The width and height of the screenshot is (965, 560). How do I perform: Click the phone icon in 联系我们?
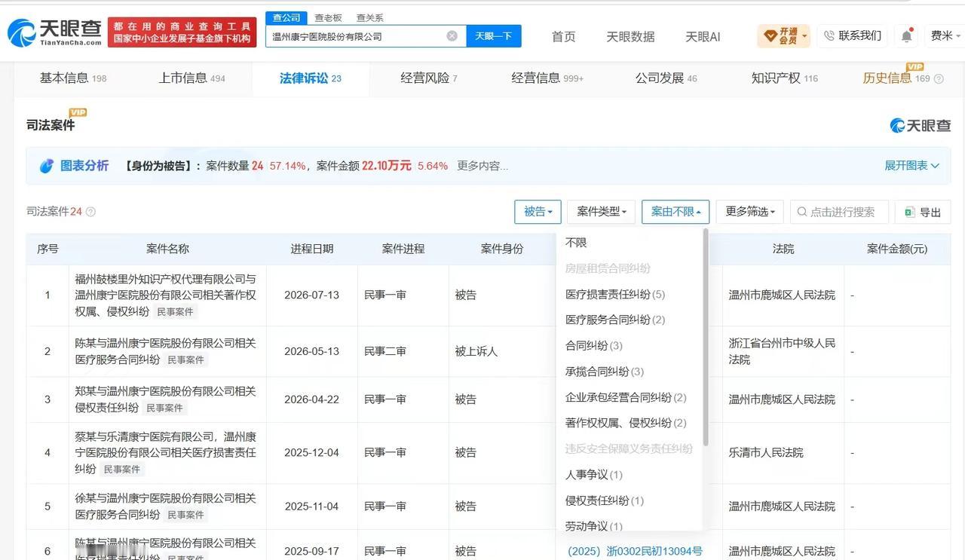[x=829, y=35]
